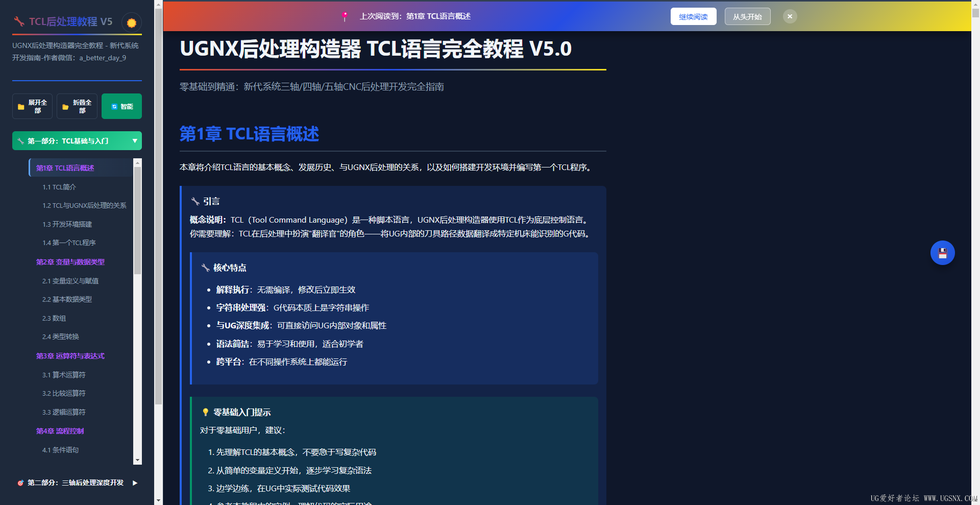
Task: Click the target icon beside 第二部分
Action: pyautogui.click(x=20, y=483)
